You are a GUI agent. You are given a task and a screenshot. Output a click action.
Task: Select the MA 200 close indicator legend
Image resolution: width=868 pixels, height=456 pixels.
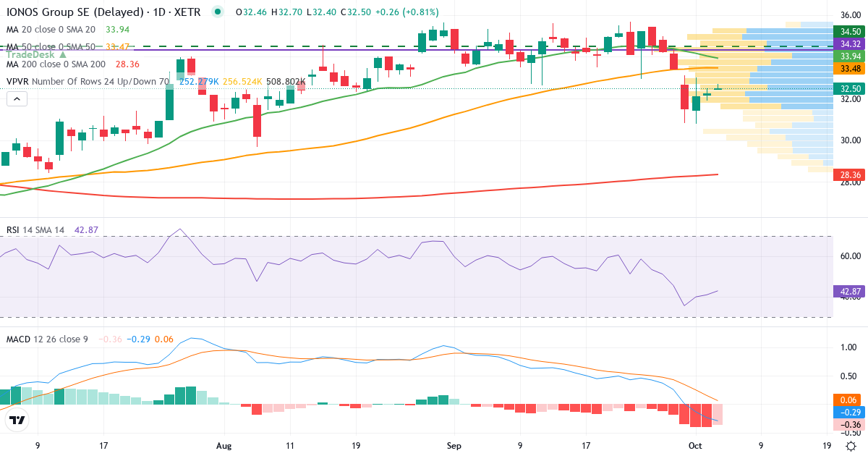[x=56, y=64]
